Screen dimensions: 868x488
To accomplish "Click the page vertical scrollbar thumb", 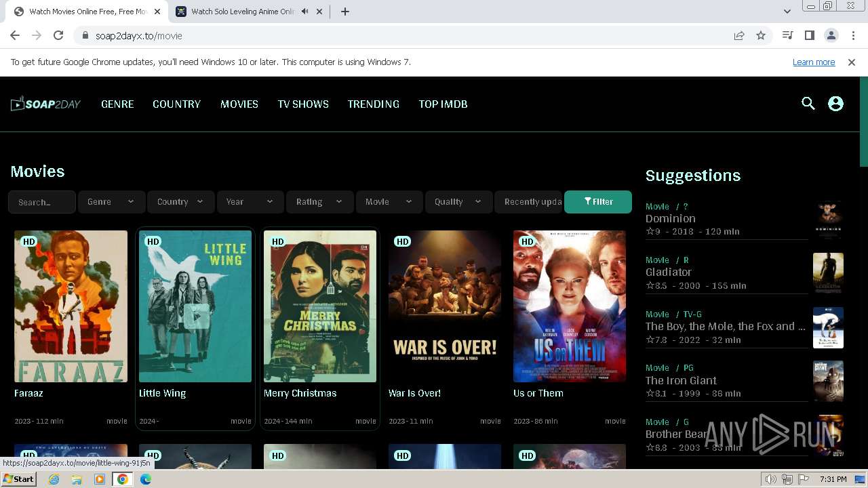I will click(x=863, y=121).
